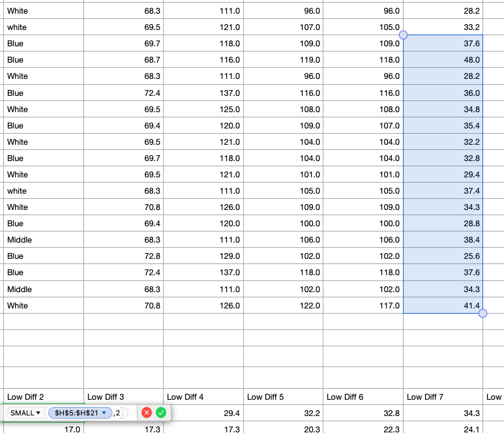This screenshot has width=504, height=433.
Task: Click the cell showing 122.0
Action: 283,305
